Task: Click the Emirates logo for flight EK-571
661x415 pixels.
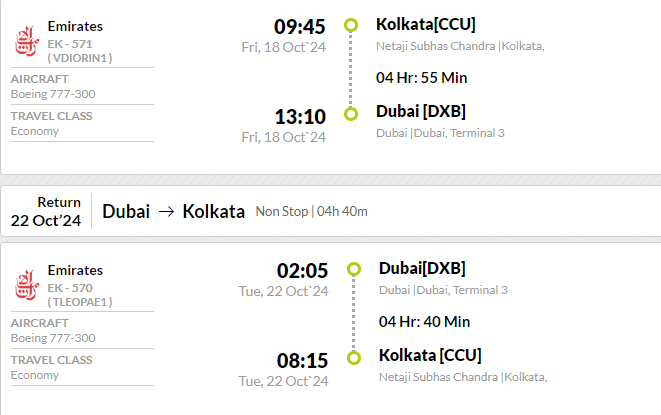Action: point(27,41)
